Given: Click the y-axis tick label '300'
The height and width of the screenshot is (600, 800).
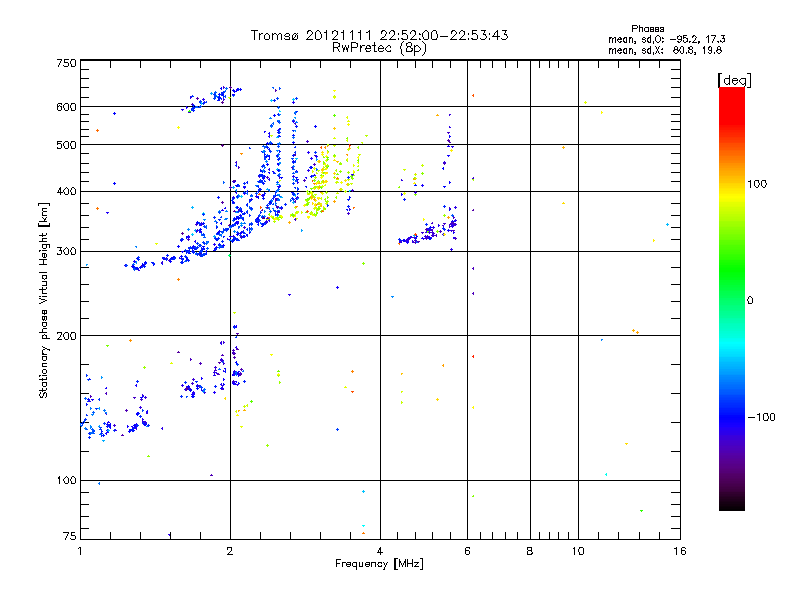Looking at the screenshot, I should [66, 252].
